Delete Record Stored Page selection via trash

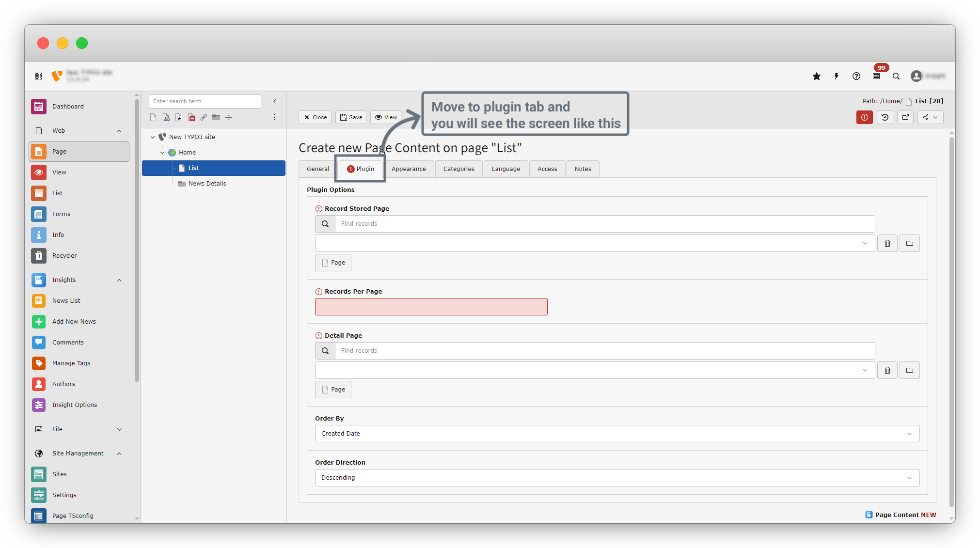[x=887, y=243]
